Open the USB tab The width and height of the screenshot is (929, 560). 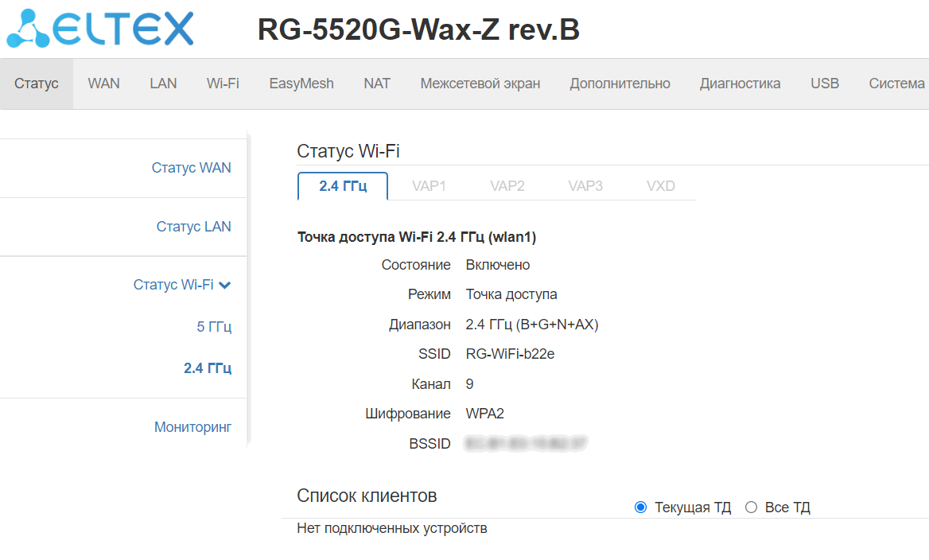[825, 84]
